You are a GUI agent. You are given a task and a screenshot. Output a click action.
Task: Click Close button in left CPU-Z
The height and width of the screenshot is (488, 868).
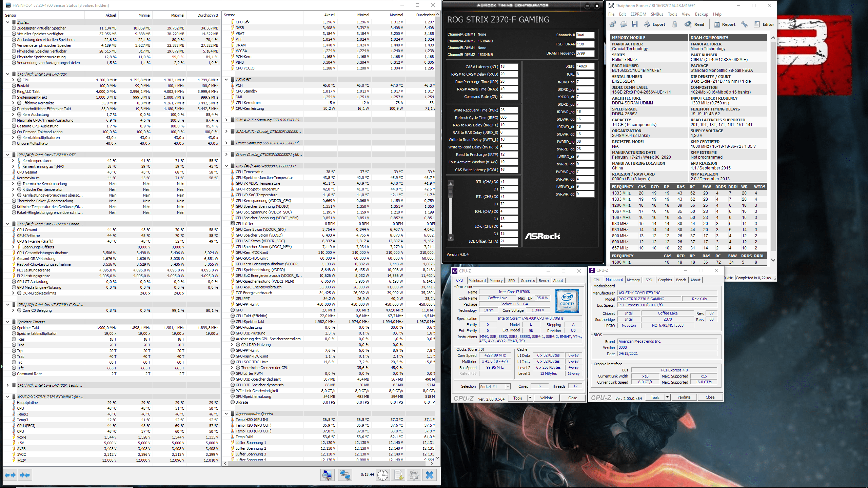[x=573, y=398]
